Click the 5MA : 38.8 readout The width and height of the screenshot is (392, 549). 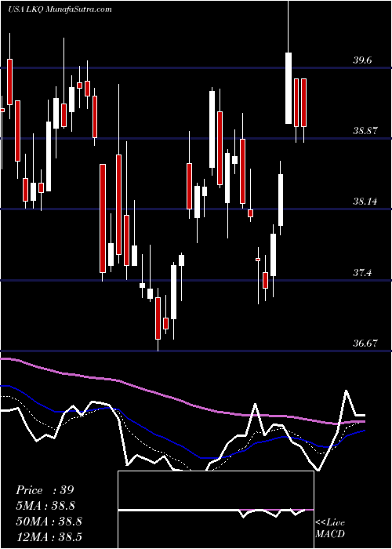tap(45, 506)
